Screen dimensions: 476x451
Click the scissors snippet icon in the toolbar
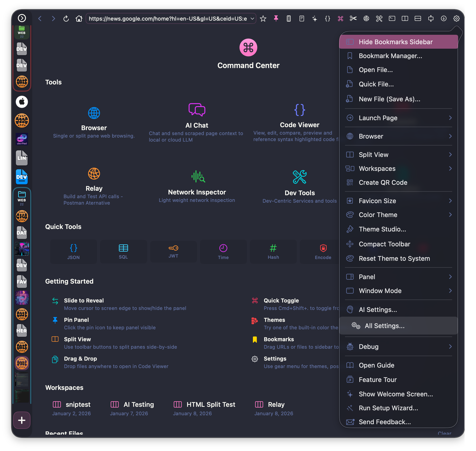click(353, 18)
